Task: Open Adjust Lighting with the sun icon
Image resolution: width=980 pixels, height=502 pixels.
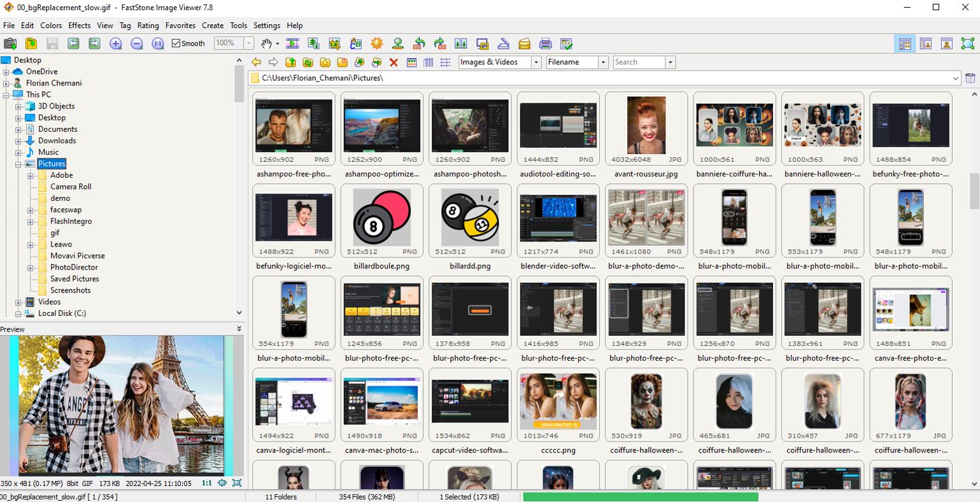Action: pos(377,43)
